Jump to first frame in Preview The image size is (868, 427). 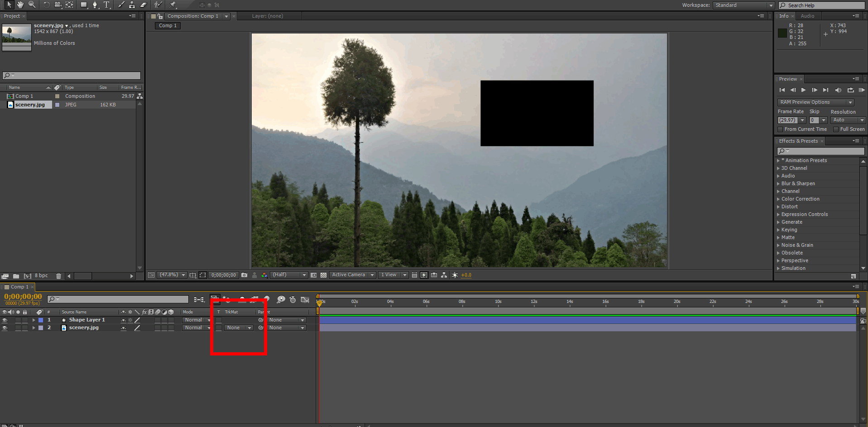click(x=782, y=90)
